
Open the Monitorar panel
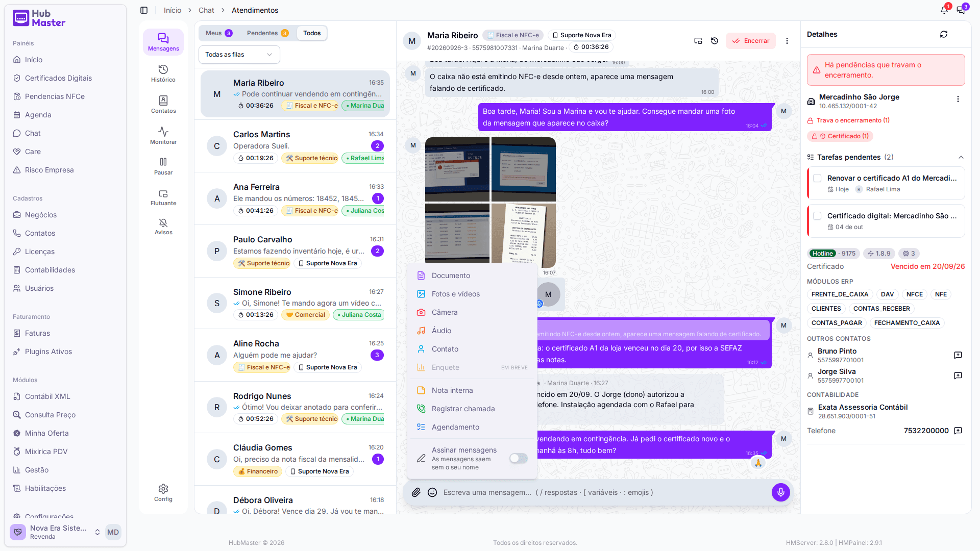[163, 135]
